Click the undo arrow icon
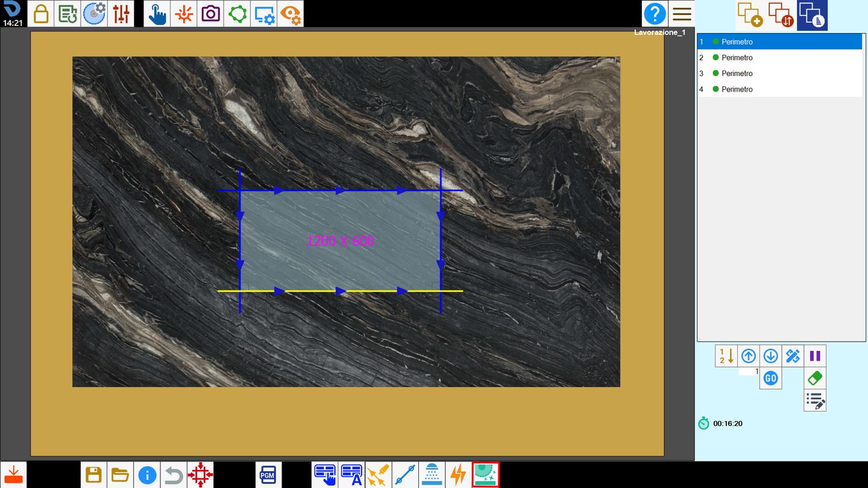 174,475
